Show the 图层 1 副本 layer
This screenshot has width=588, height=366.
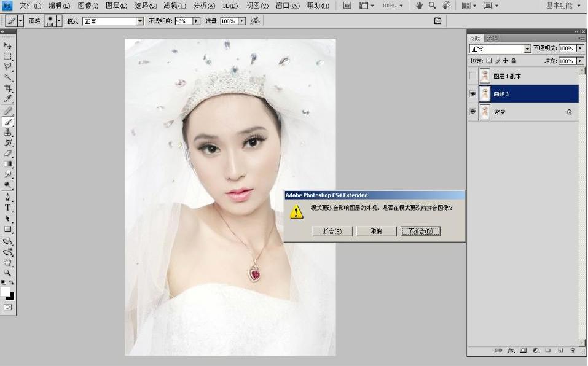[x=473, y=76]
